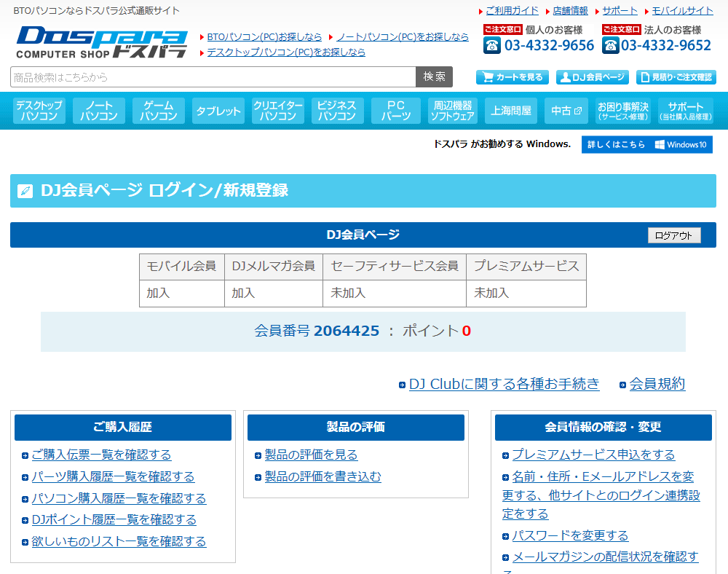
Task: Open the カートを見る cart button
Action: point(512,77)
